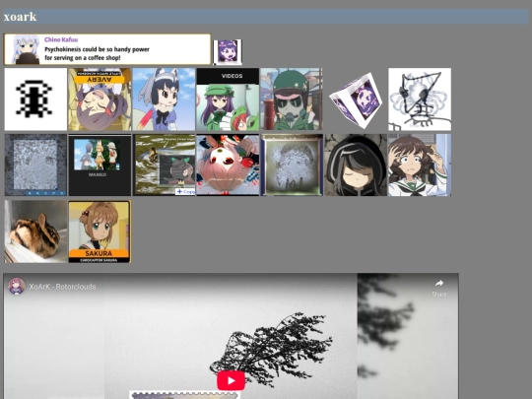Open the rotating purple cube image
Screen dimensions: 532x399
(x=356, y=100)
